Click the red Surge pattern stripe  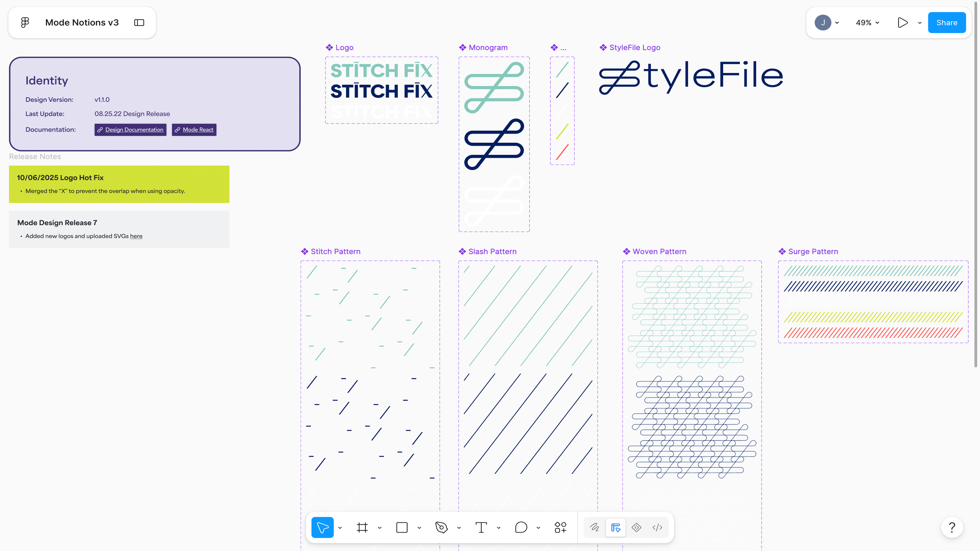click(873, 333)
